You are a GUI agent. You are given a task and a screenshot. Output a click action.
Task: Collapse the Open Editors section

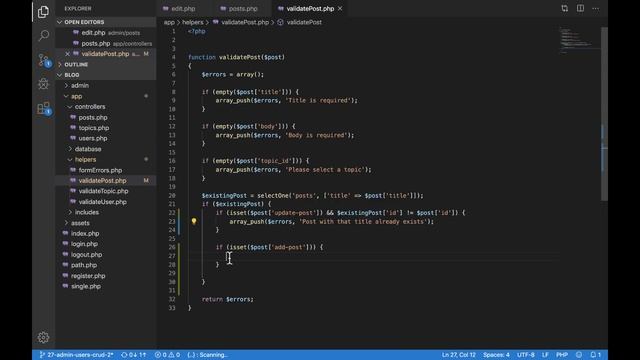105,22
